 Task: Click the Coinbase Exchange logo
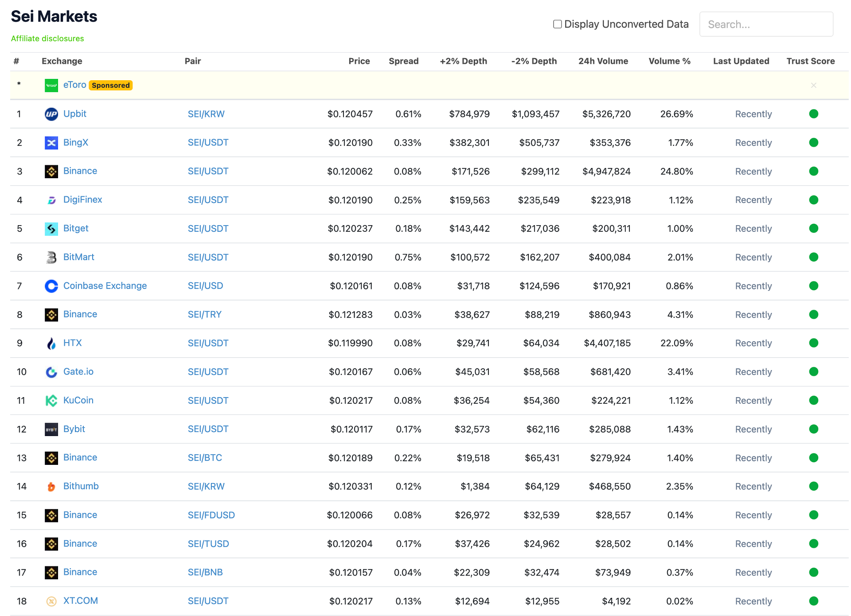point(51,286)
